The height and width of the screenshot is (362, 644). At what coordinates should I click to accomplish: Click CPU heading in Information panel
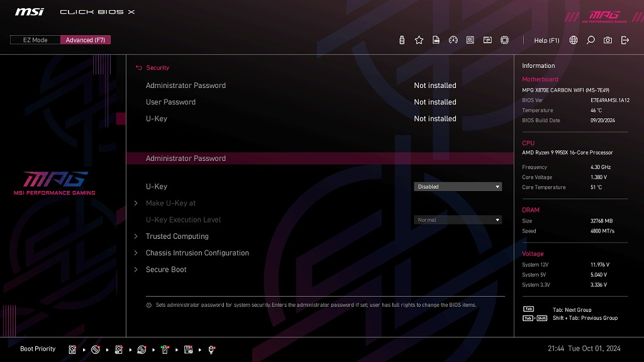[x=528, y=143]
